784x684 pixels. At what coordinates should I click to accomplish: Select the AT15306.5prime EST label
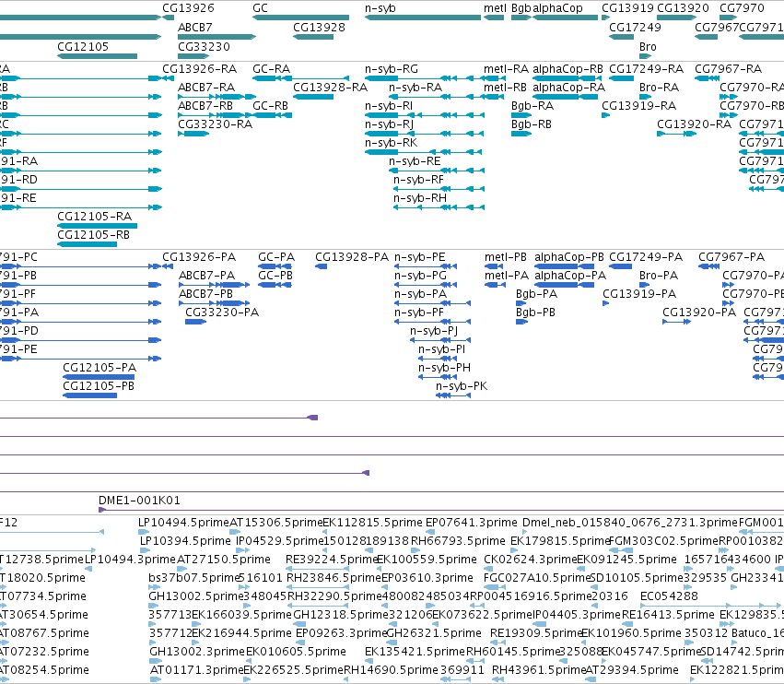tap(276, 523)
